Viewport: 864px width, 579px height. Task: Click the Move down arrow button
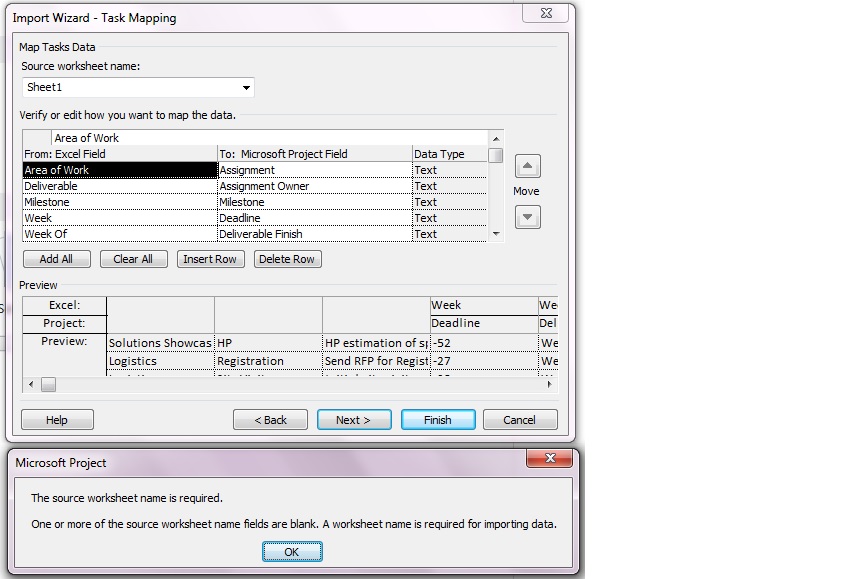coord(527,217)
